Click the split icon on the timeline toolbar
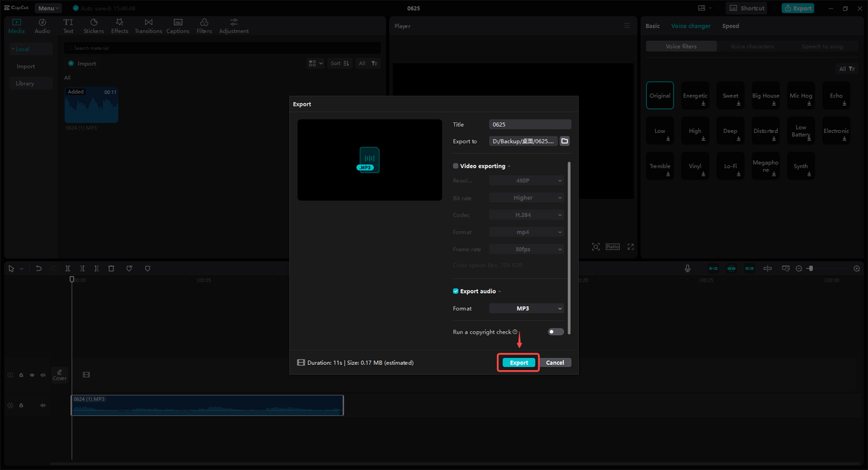868x470 pixels. click(x=68, y=269)
